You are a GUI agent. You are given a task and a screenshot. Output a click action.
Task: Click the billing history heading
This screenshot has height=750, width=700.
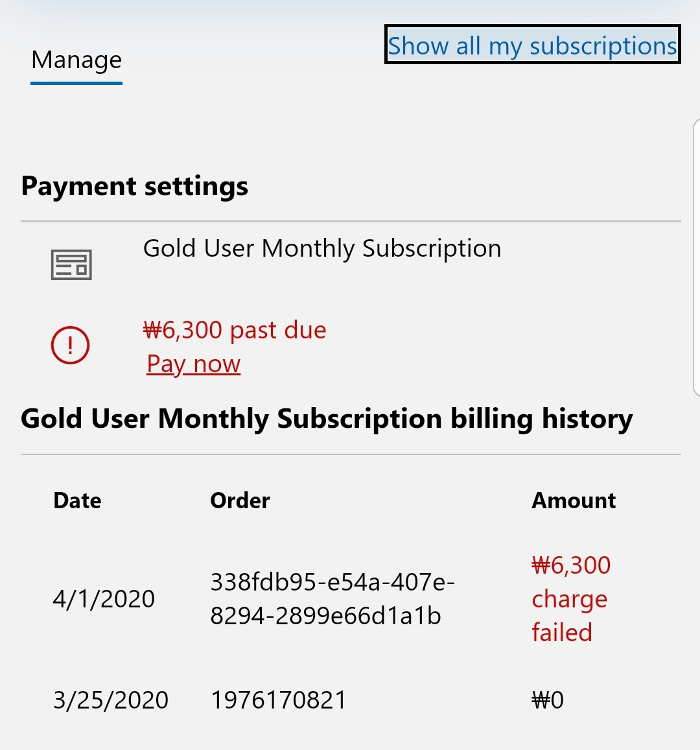[327, 419]
